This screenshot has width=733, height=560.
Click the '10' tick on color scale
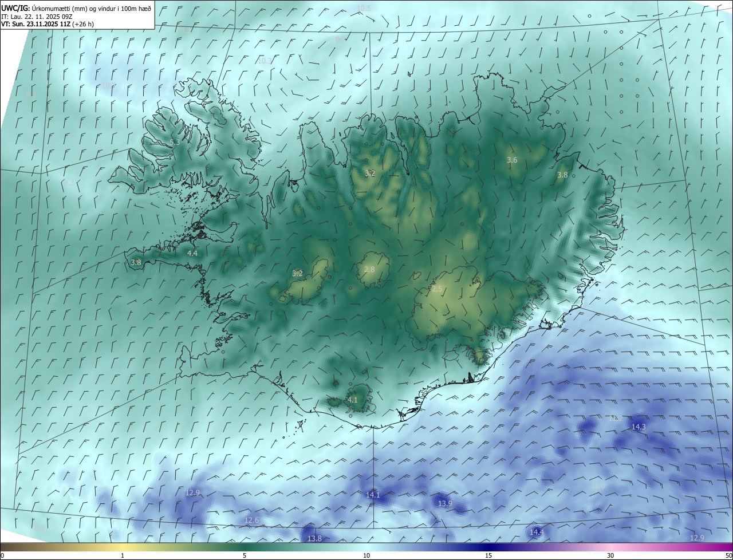366,555
